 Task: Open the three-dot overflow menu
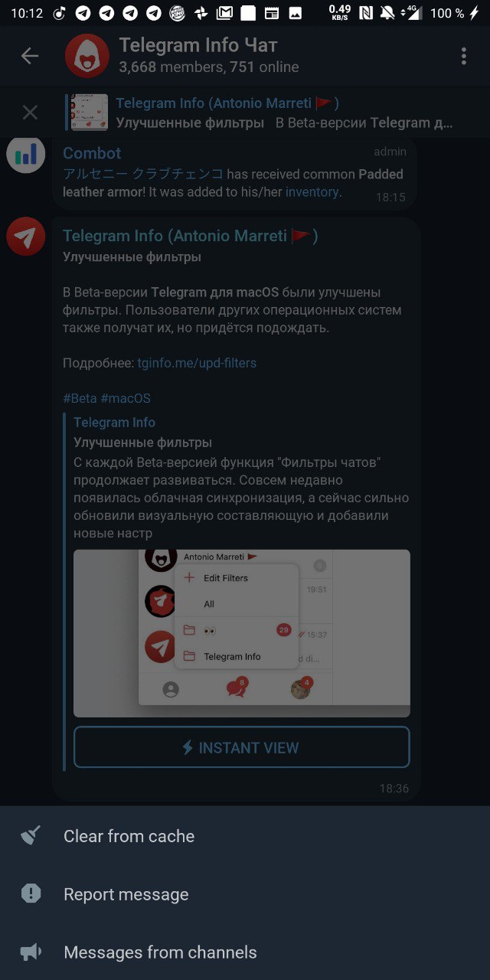[463, 56]
